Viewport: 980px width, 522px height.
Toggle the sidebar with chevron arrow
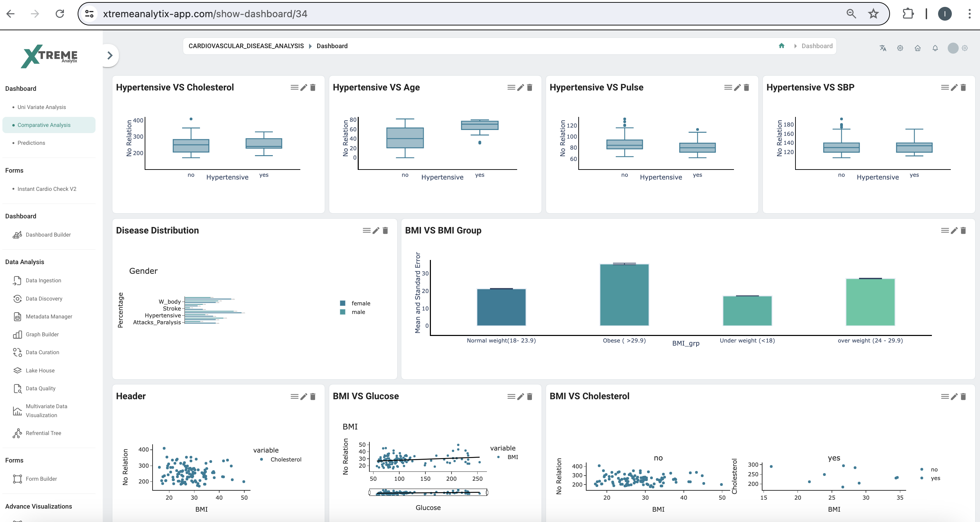pyautogui.click(x=110, y=55)
